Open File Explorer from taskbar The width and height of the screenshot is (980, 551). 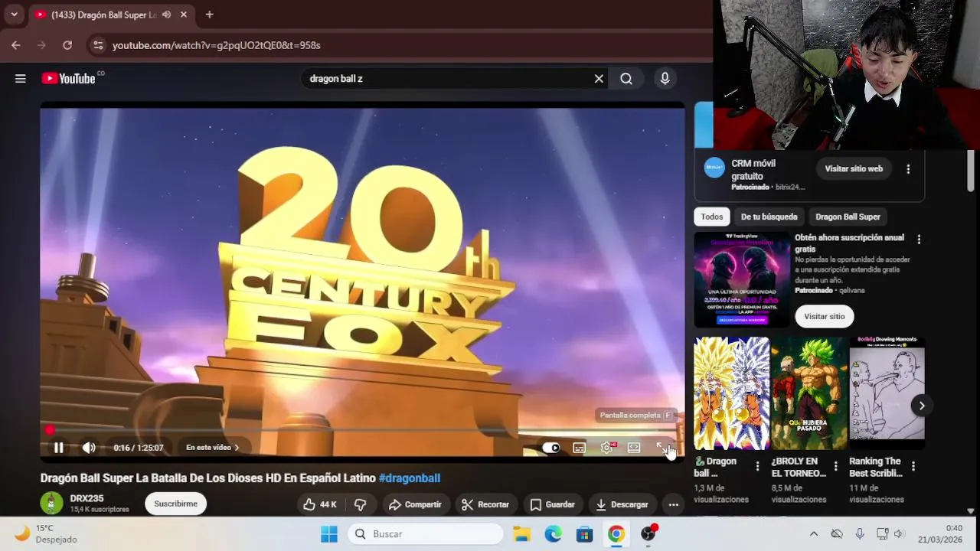point(522,534)
